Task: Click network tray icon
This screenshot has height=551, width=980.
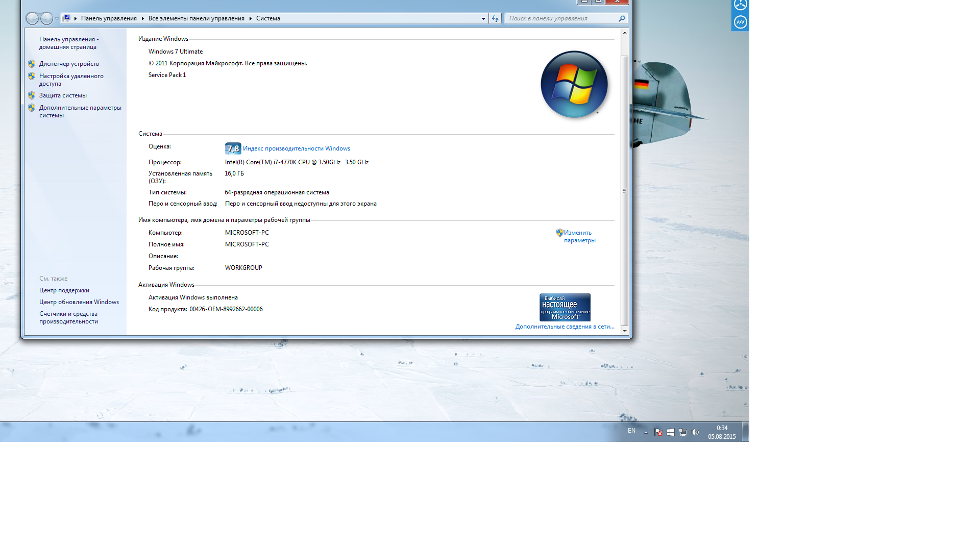Action: coord(683,432)
